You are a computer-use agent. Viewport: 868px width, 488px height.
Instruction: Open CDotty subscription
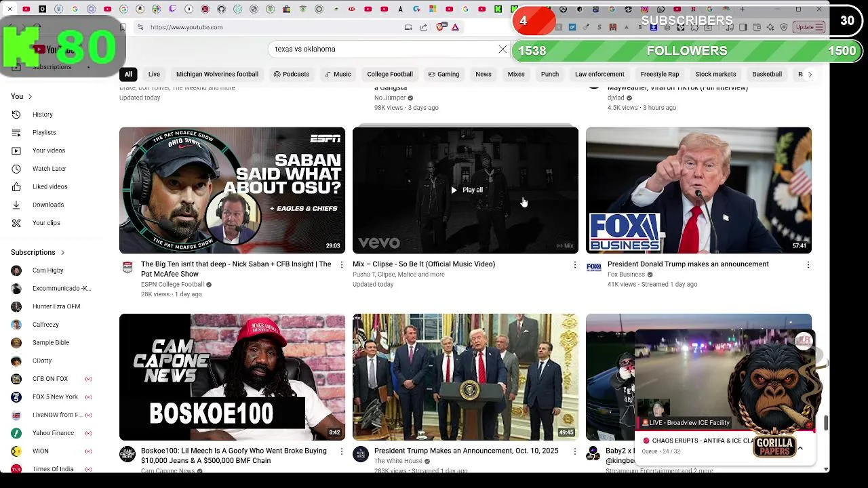click(x=42, y=361)
